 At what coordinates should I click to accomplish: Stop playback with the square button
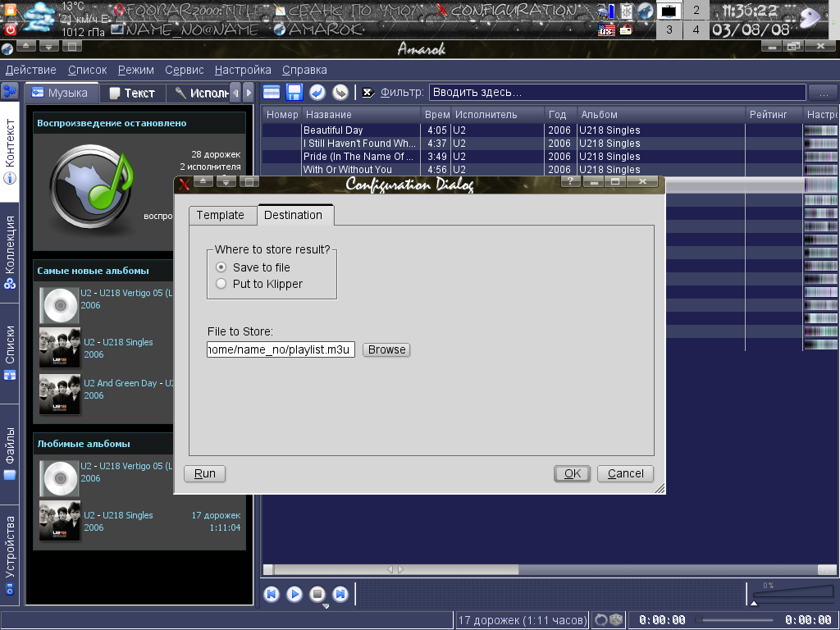tap(317, 594)
